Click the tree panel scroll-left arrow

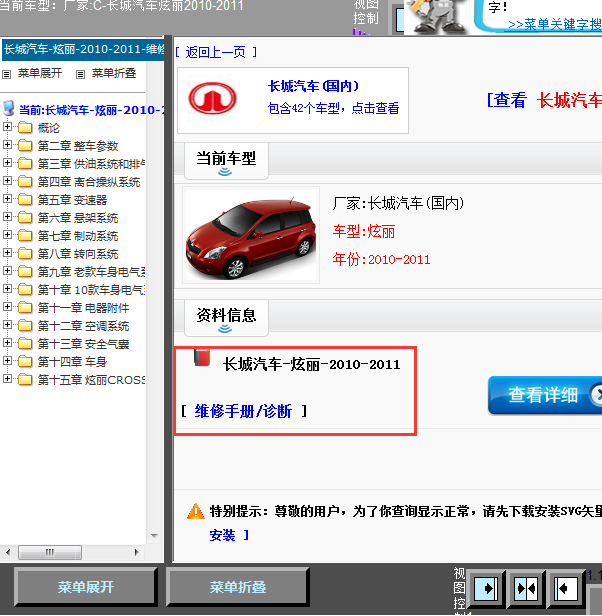pyautogui.click(x=8, y=552)
